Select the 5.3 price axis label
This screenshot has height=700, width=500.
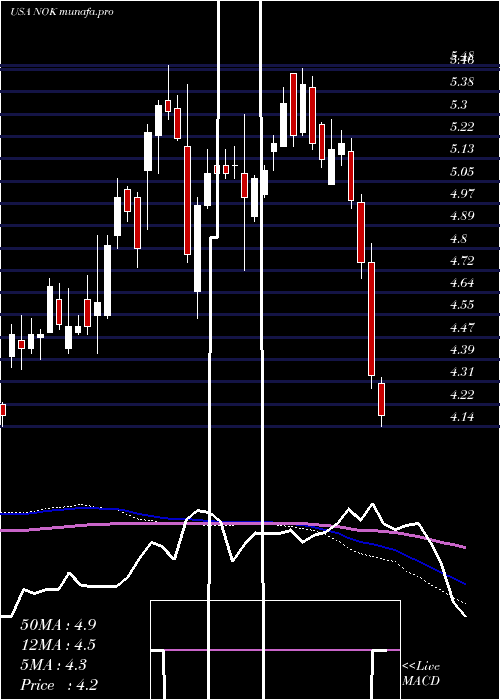click(458, 104)
